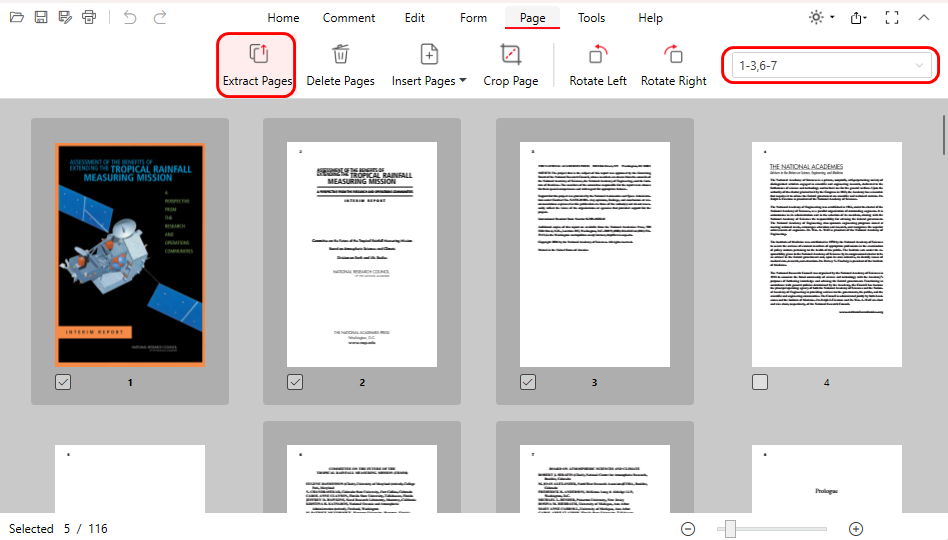Open the theme brightness sun icon
This screenshot has height=540, width=948.
coord(816,17)
